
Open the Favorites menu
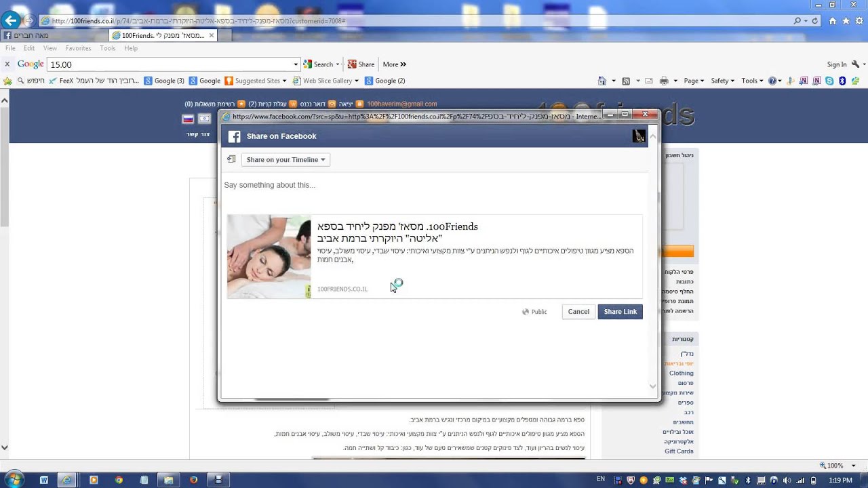point(78,48)
